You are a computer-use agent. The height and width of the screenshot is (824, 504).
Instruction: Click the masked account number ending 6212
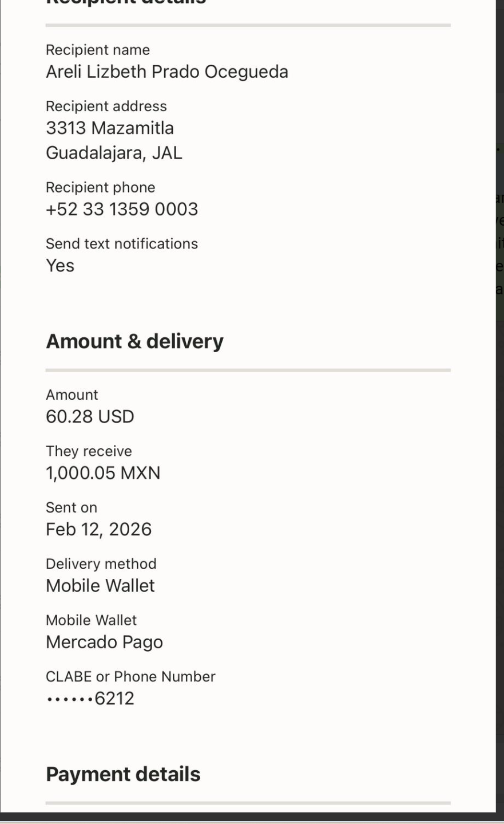coord(90,699)
